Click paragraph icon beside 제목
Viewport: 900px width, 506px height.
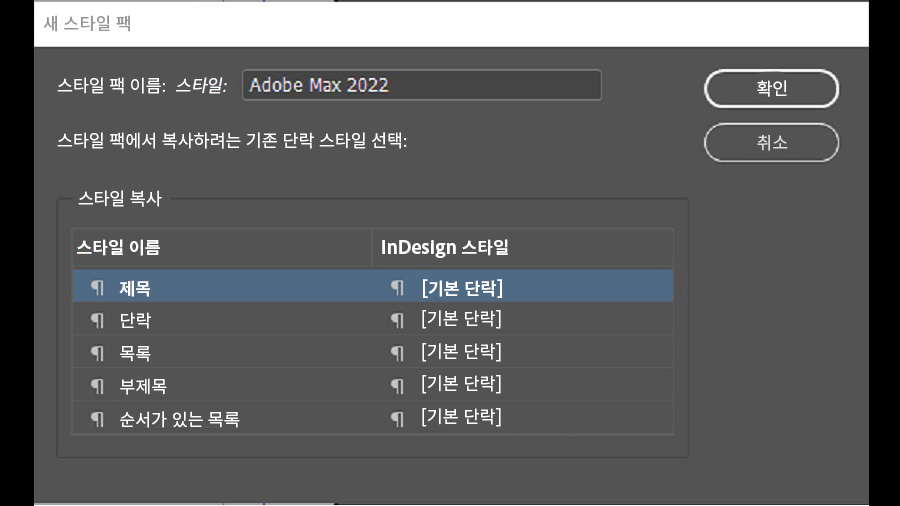click(x=98, y=287)
